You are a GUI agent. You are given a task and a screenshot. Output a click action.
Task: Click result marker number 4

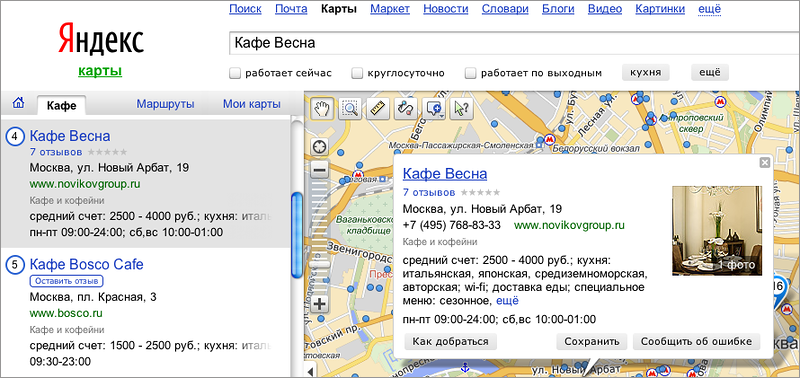pyautogui.click(x=15, y=137)
